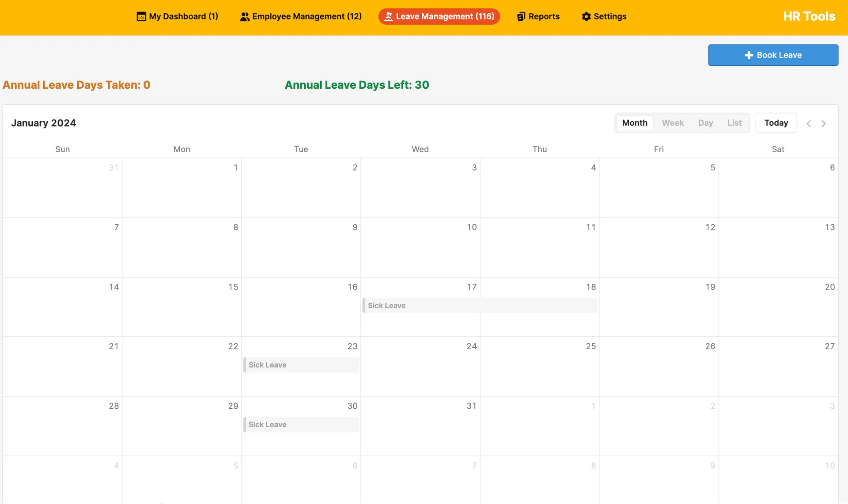Jump to Today in calendar
848x504 pixels.
(x=776, y=123)
